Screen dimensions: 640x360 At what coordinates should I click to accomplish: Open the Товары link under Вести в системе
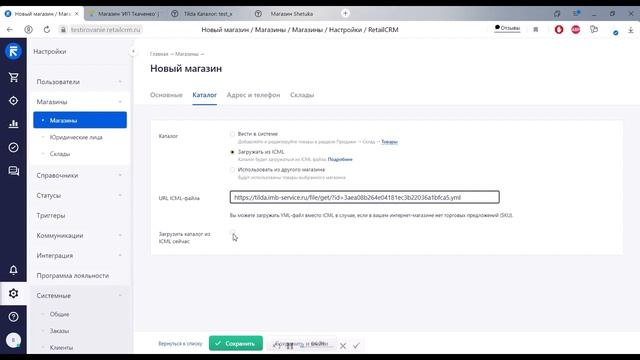tap(389, 142)
